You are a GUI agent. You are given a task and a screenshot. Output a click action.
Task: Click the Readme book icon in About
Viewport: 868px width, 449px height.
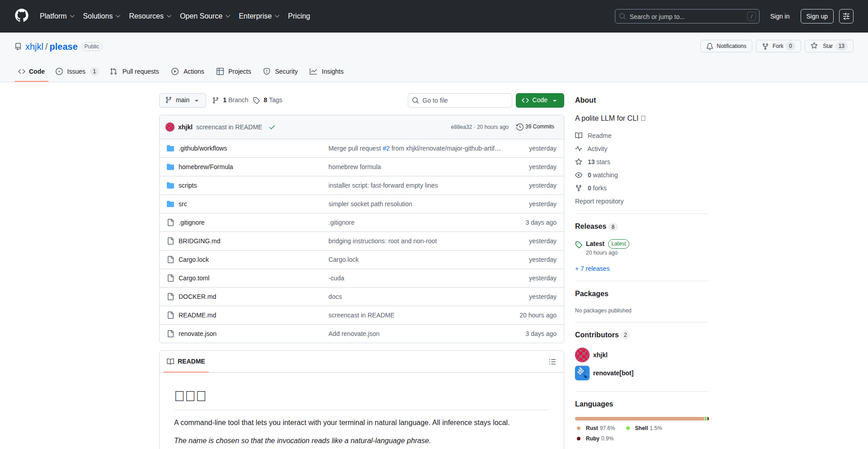[579, 136]
